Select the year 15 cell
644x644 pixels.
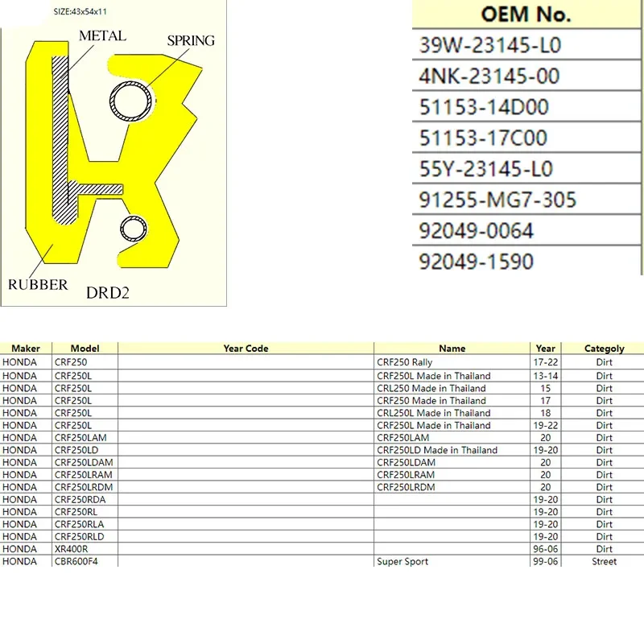point(546,388)
